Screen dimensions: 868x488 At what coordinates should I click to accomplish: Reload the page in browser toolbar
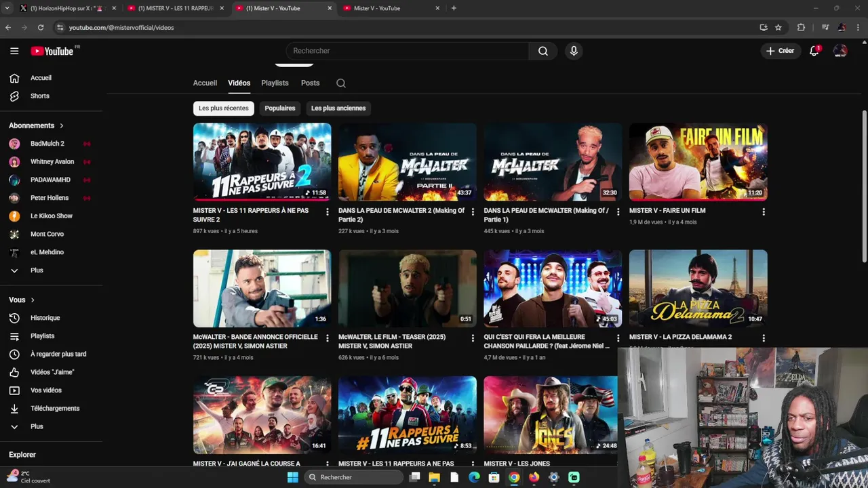tap(41, 27)
